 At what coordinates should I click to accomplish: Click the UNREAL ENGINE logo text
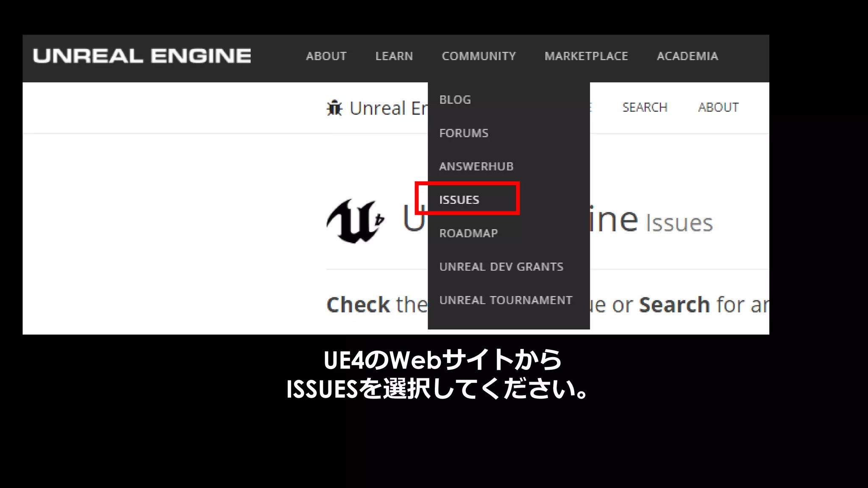(142, 56)
